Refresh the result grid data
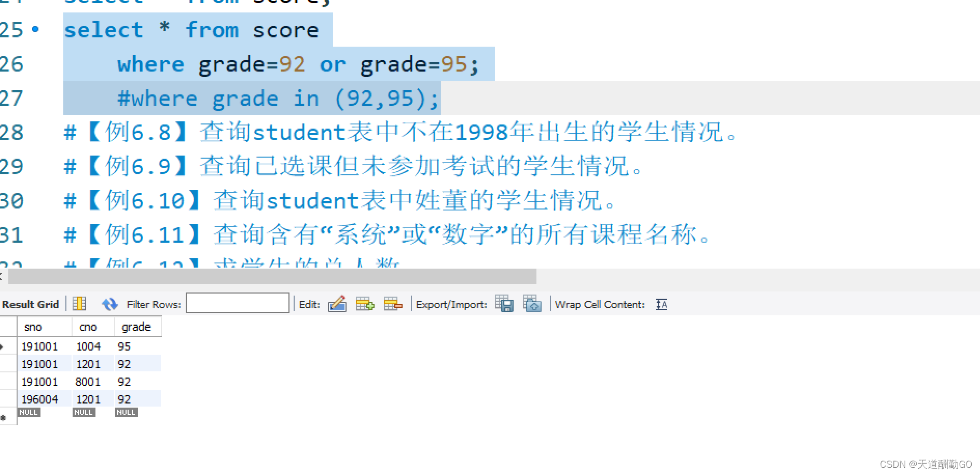The height and width of the screenshot is (474, 980). 109,304
